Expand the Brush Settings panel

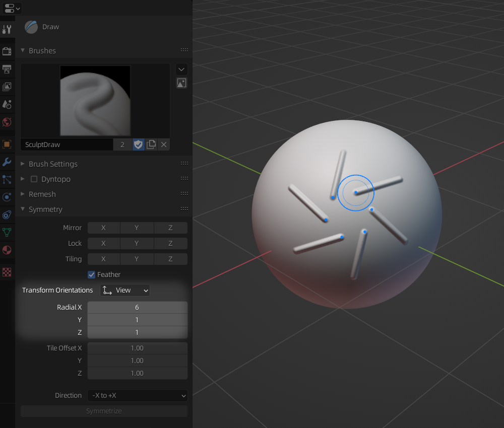(x=23, y=164)
